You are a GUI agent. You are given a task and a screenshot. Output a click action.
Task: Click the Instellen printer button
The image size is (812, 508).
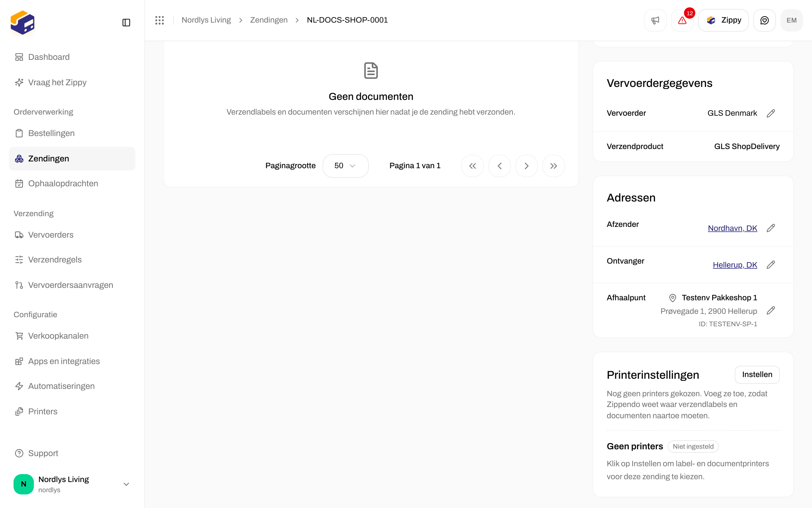click(757, 375)
